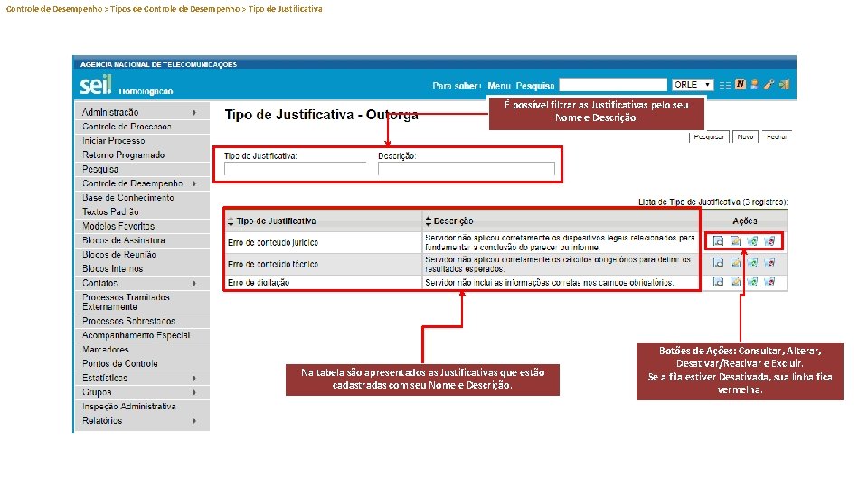Expand the Estatísticas submenu arrow
868x488 pixels.
coord(194,379)
